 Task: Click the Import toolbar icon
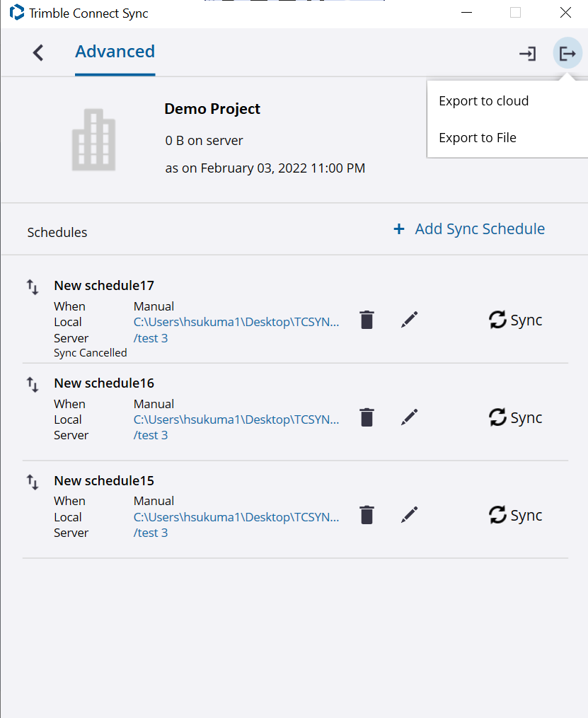[x=527, y=53]
